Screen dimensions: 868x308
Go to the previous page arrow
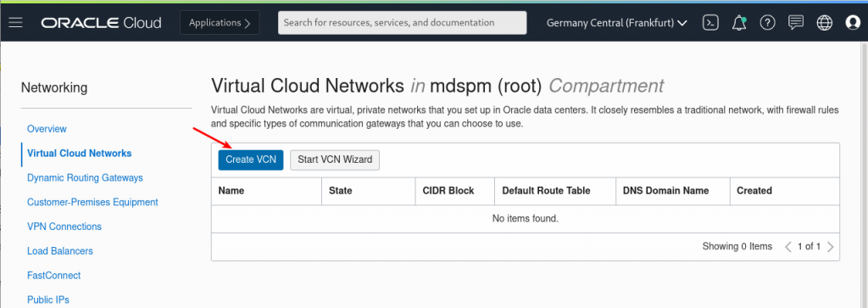point(788,247)
